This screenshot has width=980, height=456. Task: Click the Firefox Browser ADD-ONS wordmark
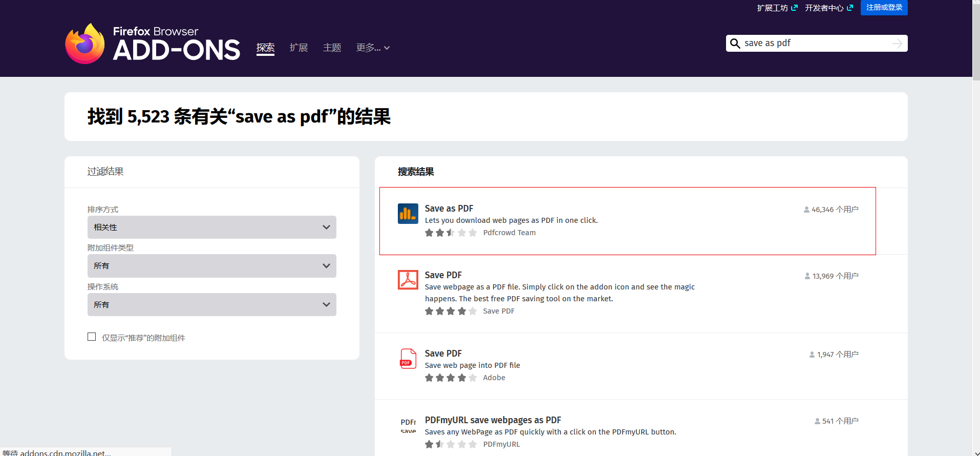point(176,44)
